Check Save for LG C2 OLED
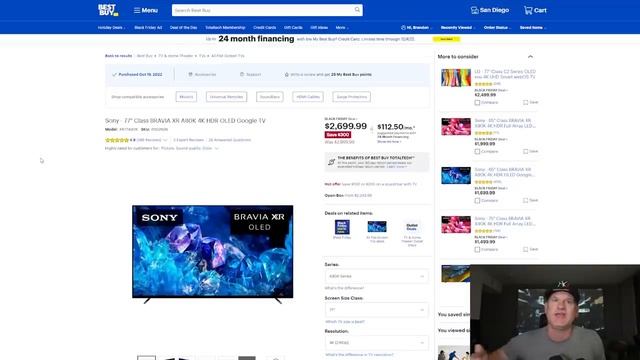640x360 pixels. pos(526,102)
